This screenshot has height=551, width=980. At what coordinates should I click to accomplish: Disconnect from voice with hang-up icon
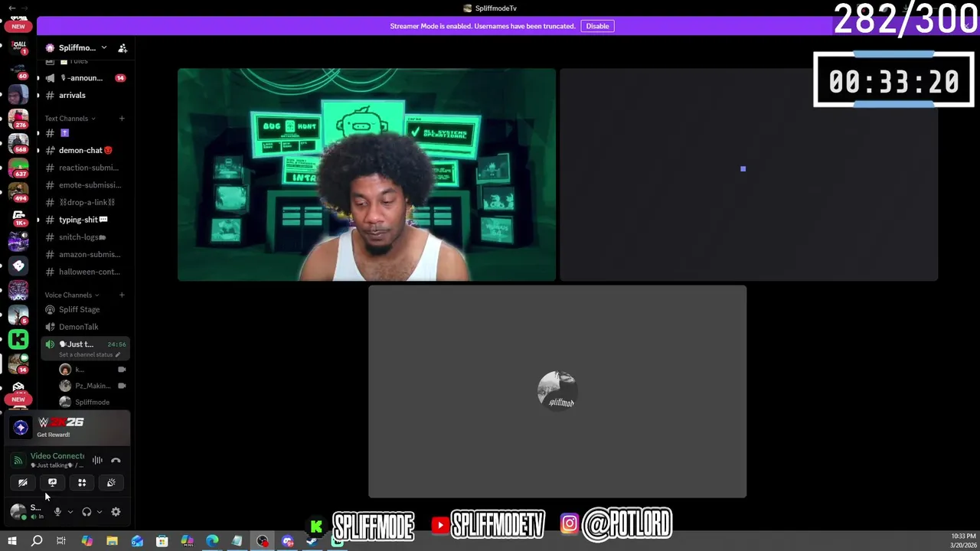click(x=116, y=460)
